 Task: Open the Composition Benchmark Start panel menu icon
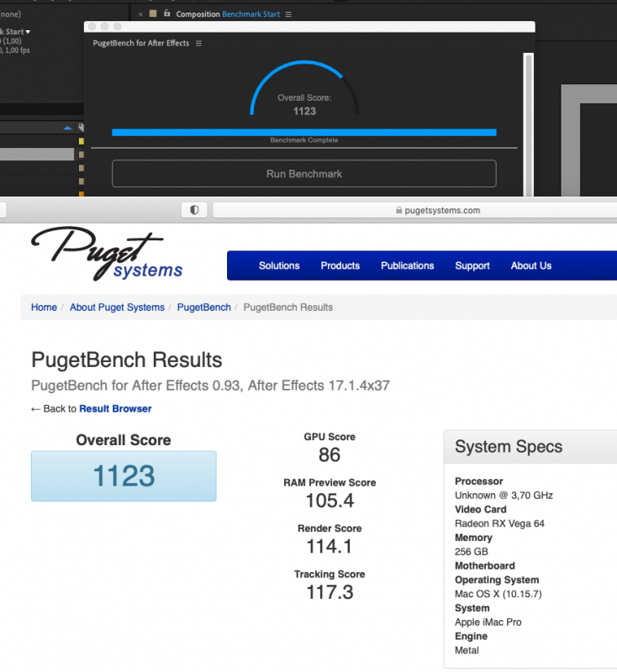click(288, 14)
